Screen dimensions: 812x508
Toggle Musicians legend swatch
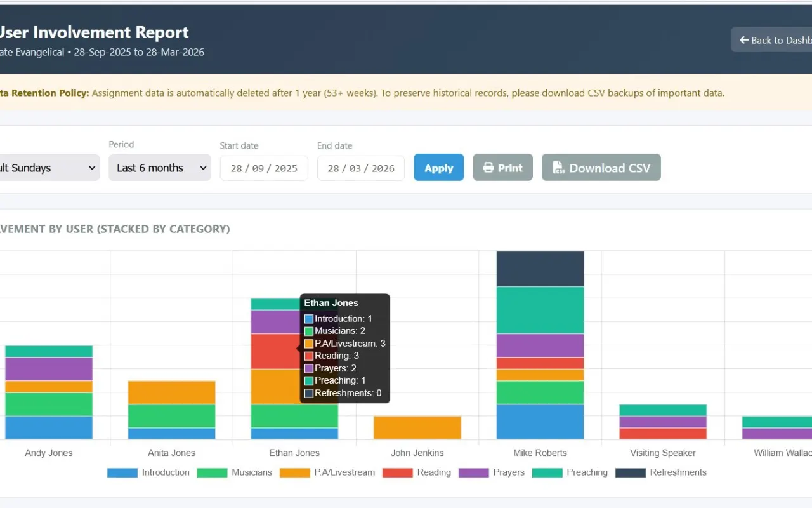[x=212, y=472]
